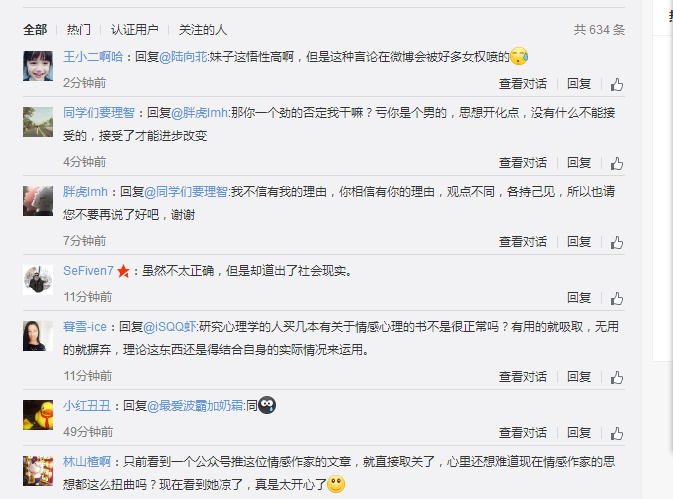Select the 关注的人 tab
The height and width of the screenshot is (499, 673).
coord(203,30)
